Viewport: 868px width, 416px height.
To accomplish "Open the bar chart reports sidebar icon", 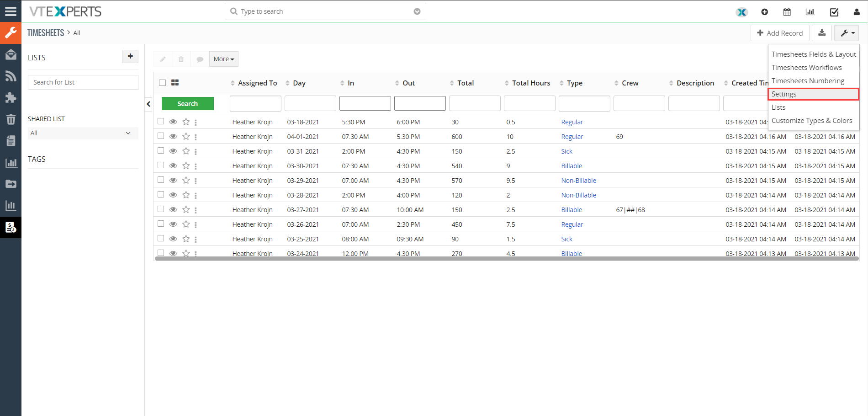I will tap(11, 162).
